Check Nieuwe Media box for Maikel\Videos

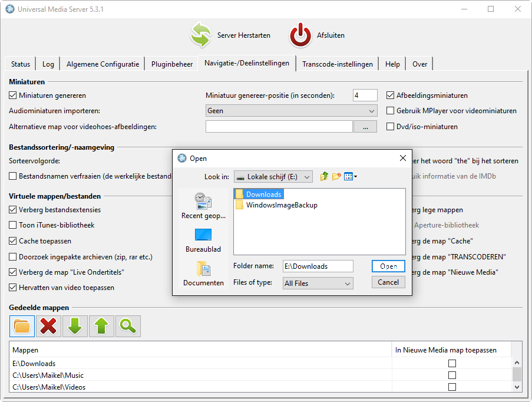point(452,387)
